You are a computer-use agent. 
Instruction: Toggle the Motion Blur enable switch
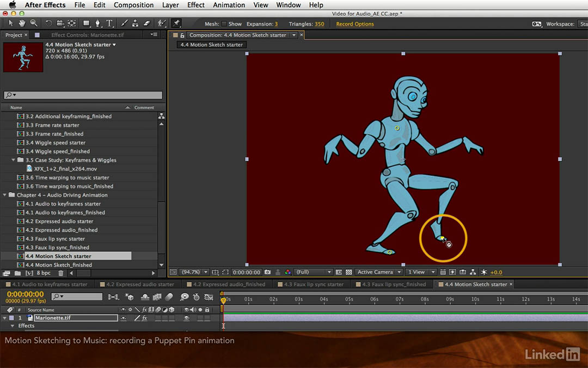click(169, 297)
